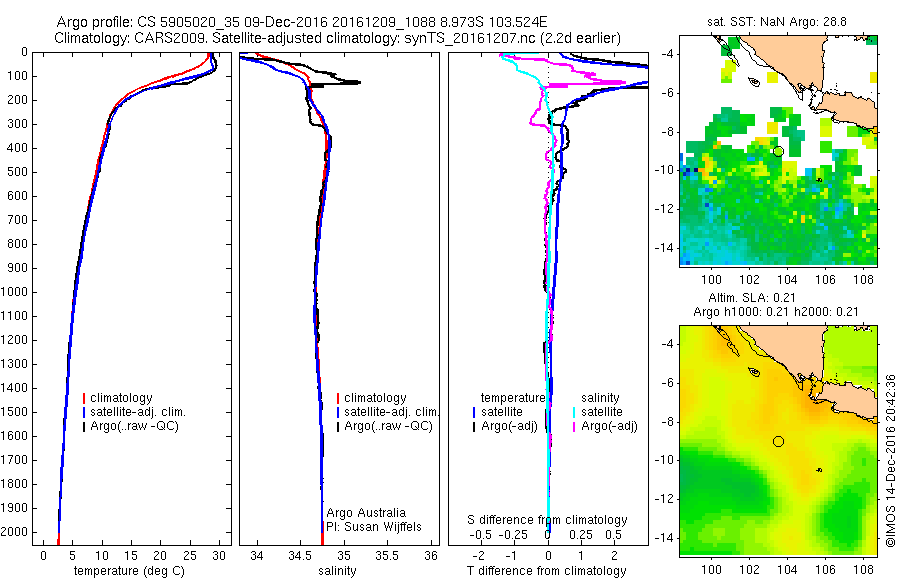Click temperature axis tick label 15
The height and width of the screenshot is (580, 900).
(131, 556)
